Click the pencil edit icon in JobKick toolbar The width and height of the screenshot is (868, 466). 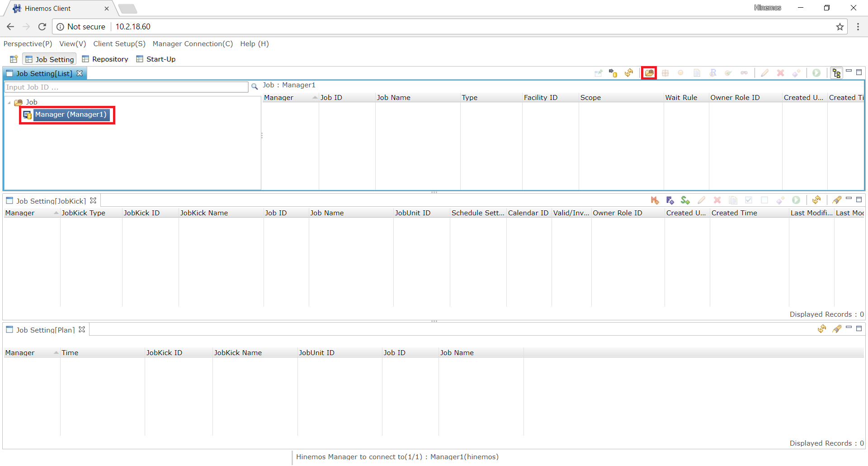pos(701,200)
